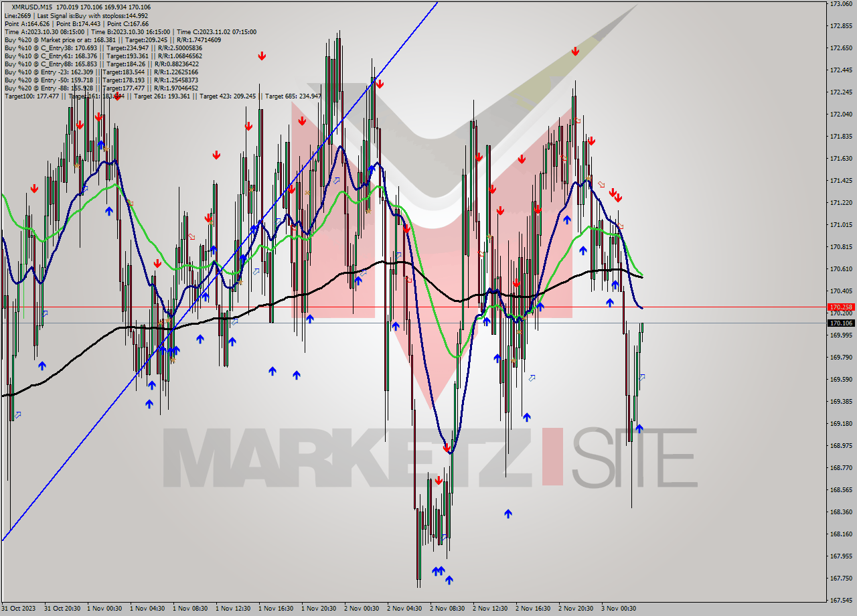The height and width of the screenshot is (616, 857).
Task: Select the '2 Nov 08:30' time axis label
Action: pos(447,609)
